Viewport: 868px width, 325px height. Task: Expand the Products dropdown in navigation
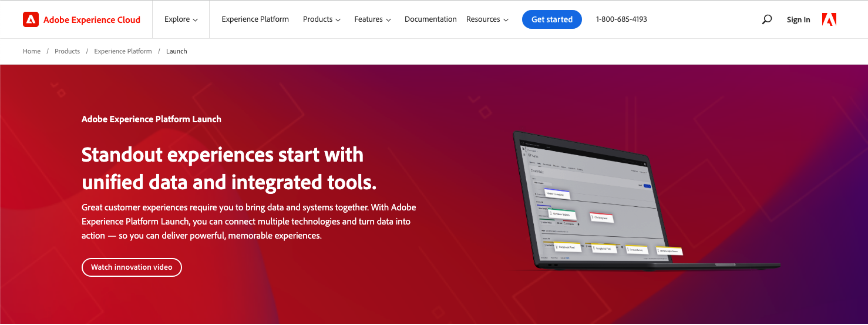pos(322,19)
